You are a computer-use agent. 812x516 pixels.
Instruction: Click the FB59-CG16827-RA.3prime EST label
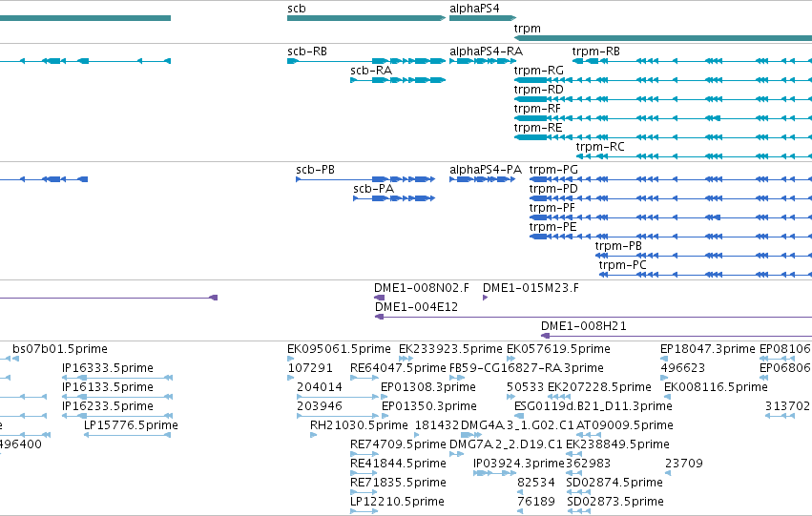tap(527, 368)
